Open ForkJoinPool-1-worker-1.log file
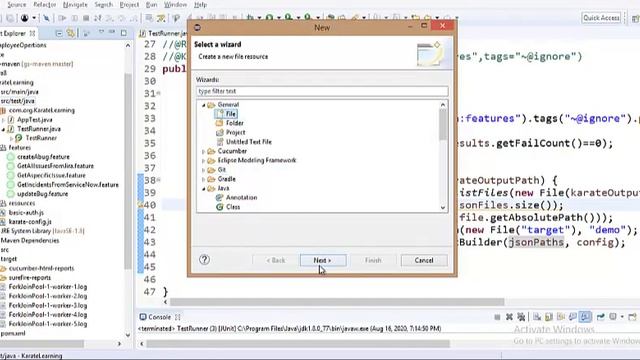This screenshot has height=360, width=640. [48, 287]
